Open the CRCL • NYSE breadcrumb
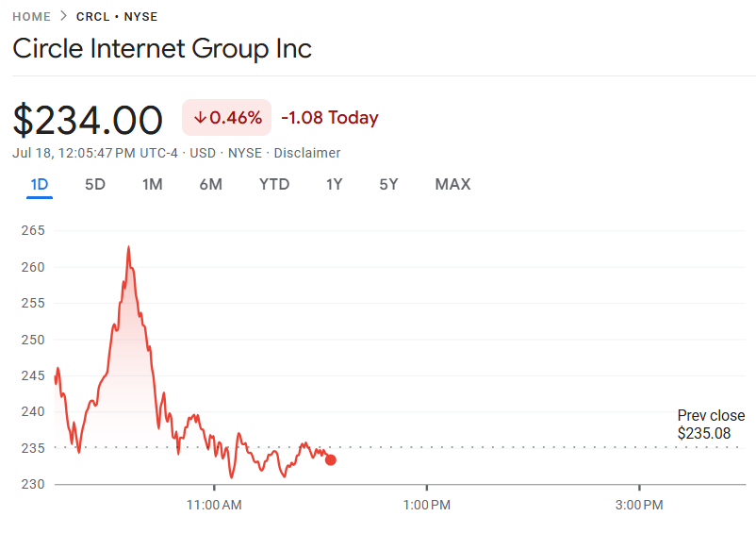Image resolution: width=756 pixels, height=533 pixels. [x=117, y=16]
